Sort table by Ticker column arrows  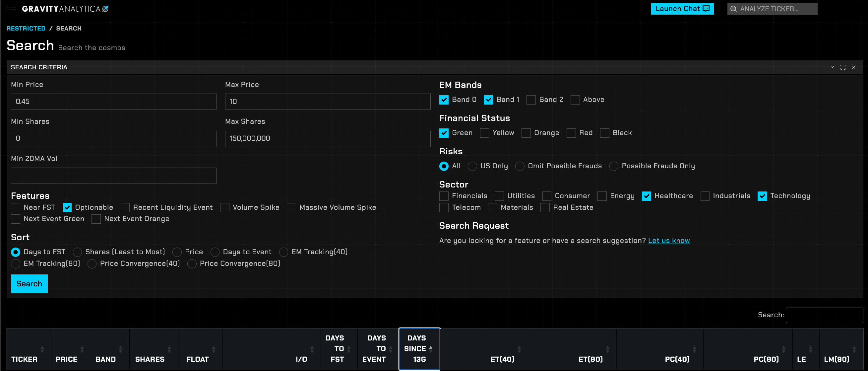coord(42,349)
